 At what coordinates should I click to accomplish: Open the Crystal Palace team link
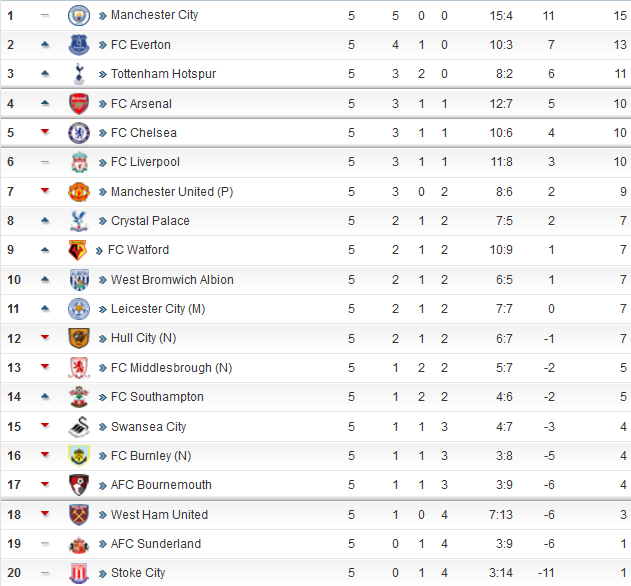[150, 221]
